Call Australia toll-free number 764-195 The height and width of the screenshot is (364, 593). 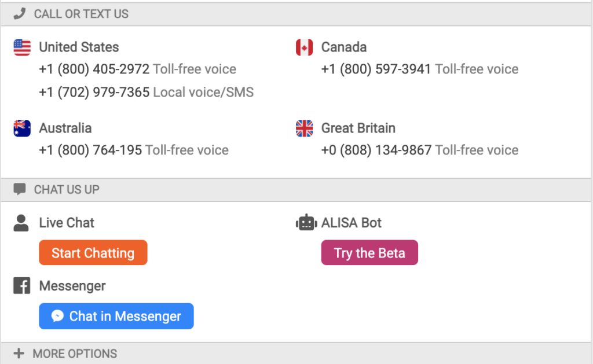pyautogui.click(x=90, y=150)
